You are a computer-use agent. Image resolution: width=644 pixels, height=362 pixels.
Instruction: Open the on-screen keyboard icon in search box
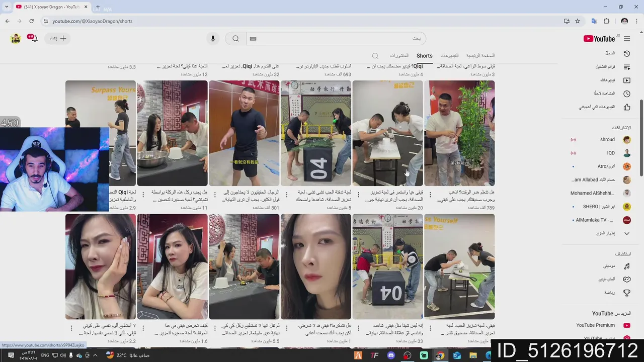click(253, 39)
